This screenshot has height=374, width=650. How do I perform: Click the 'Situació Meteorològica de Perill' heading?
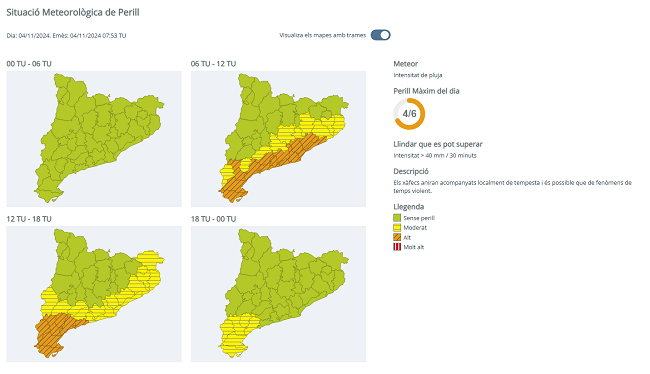point(73,12)
